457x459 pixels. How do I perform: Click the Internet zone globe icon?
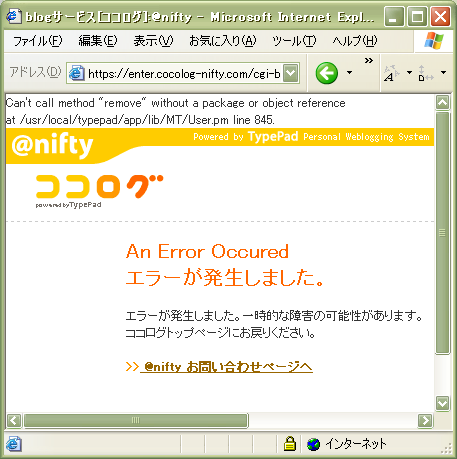click(x=313, y=444)
